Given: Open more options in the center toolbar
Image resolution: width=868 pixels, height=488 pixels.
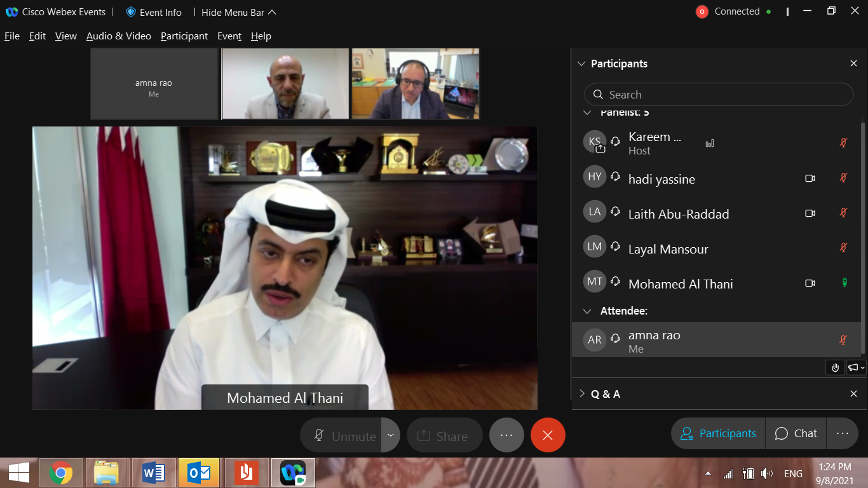Looking at the screenshot, I should click(506, 436).
